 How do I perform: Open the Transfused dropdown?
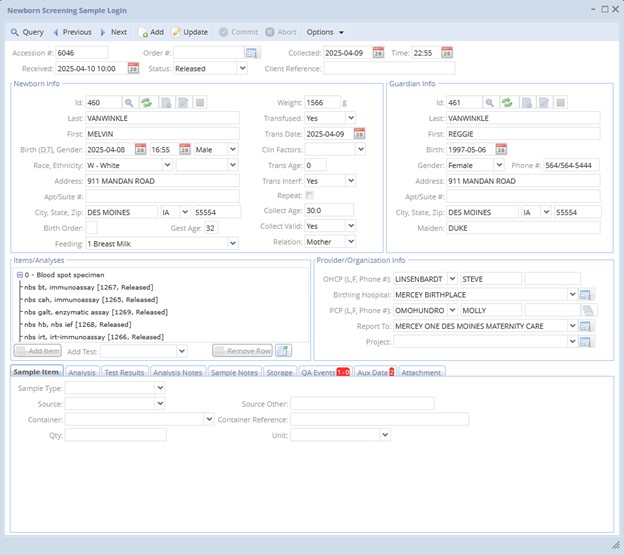(x=351, y=118)
